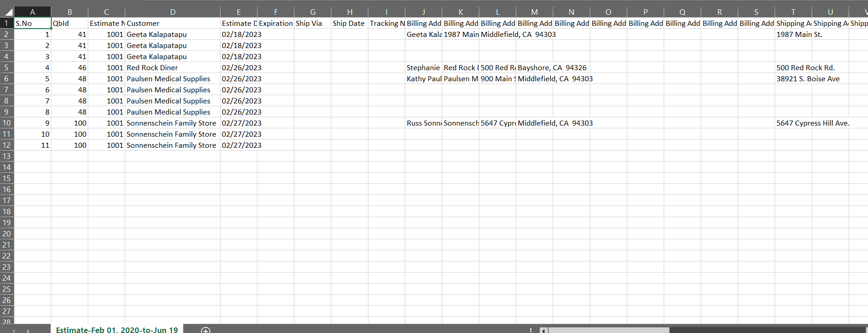Select column E header
Viewport: 868px width, 333px height.
(x=238, y=12)
